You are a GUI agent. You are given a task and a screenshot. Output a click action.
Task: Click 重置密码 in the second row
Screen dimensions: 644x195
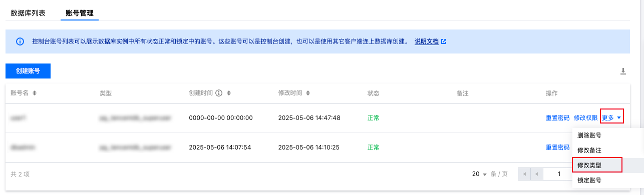tap(558, 147)
